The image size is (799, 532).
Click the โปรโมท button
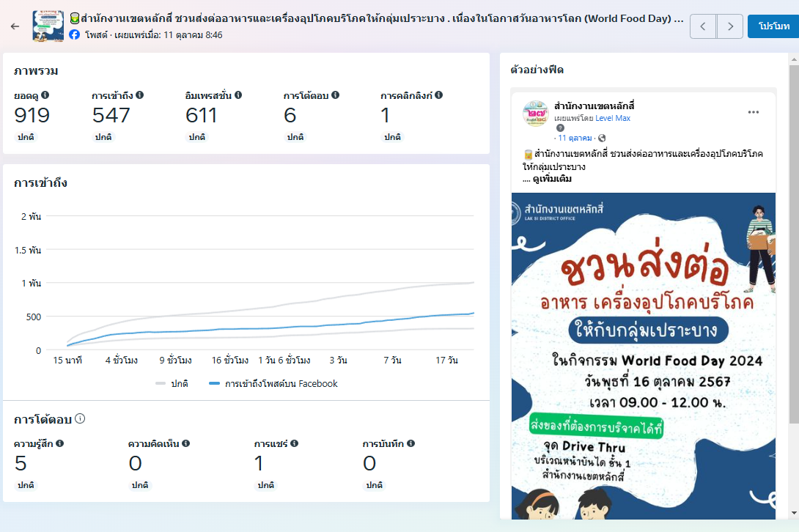coord(773,26)
